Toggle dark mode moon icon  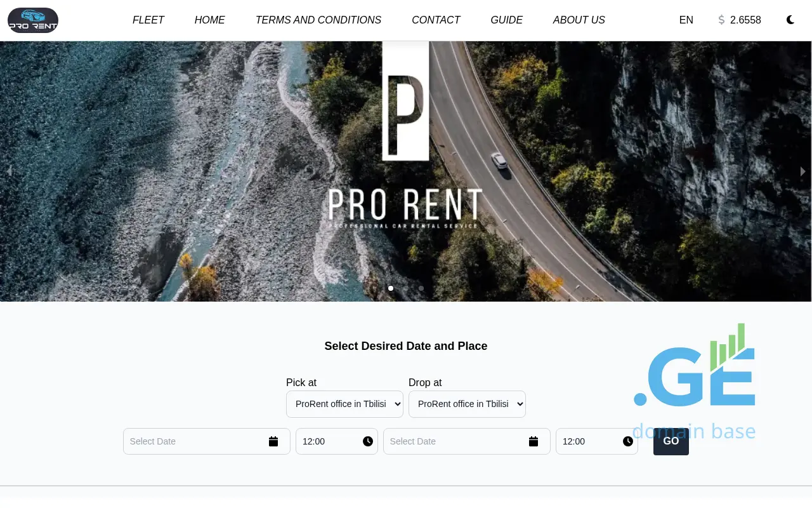point(790,20)
